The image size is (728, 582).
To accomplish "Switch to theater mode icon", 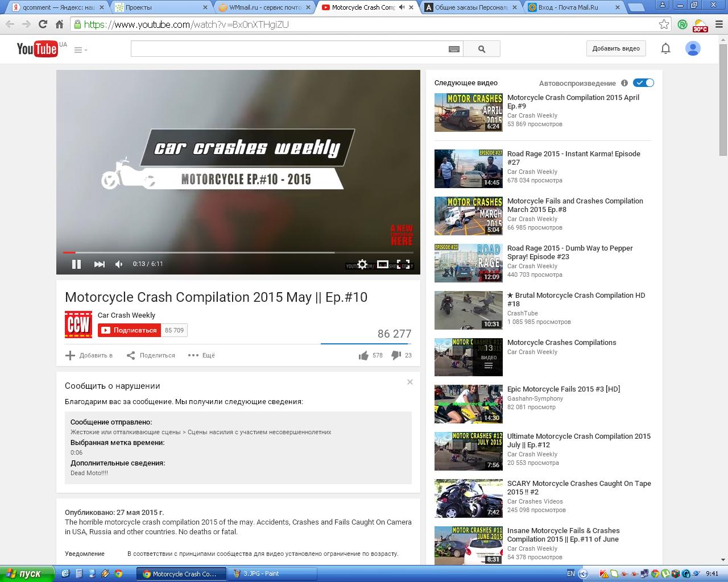I will [x=383, y=264].
